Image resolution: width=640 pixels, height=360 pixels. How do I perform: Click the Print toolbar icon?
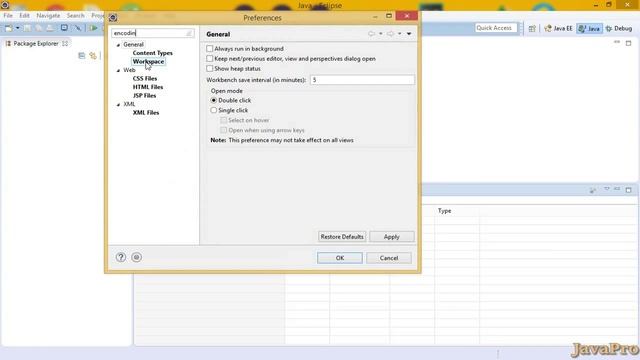pyautogui.click(x=50, y=28)
